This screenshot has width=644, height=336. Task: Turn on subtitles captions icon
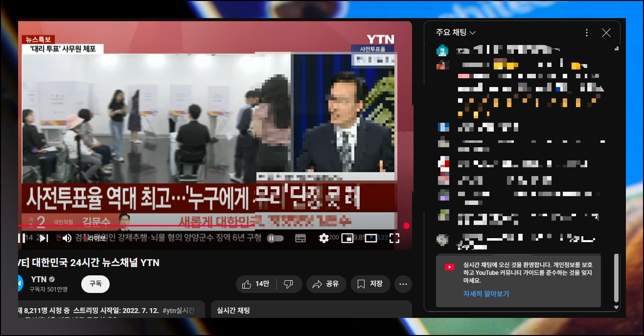300,238
